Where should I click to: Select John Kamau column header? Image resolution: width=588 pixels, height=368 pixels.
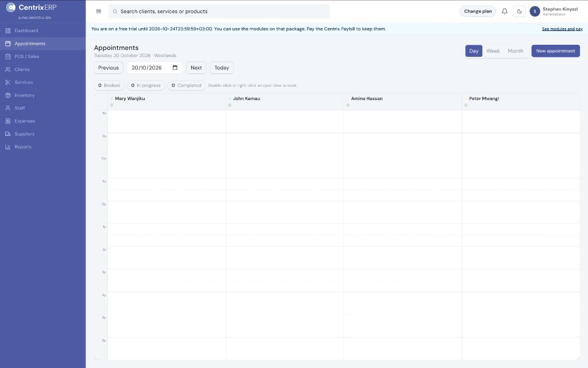(285, 102)
